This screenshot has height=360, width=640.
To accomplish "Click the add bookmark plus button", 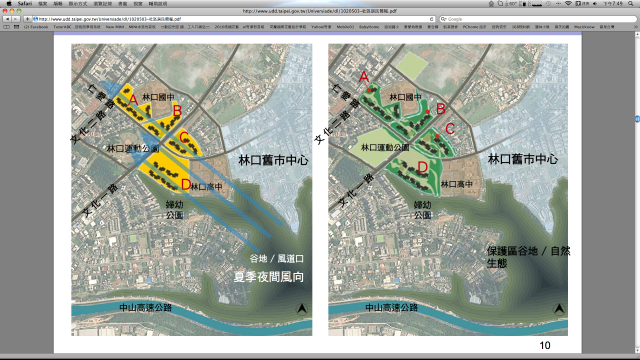I will (27, 19).
